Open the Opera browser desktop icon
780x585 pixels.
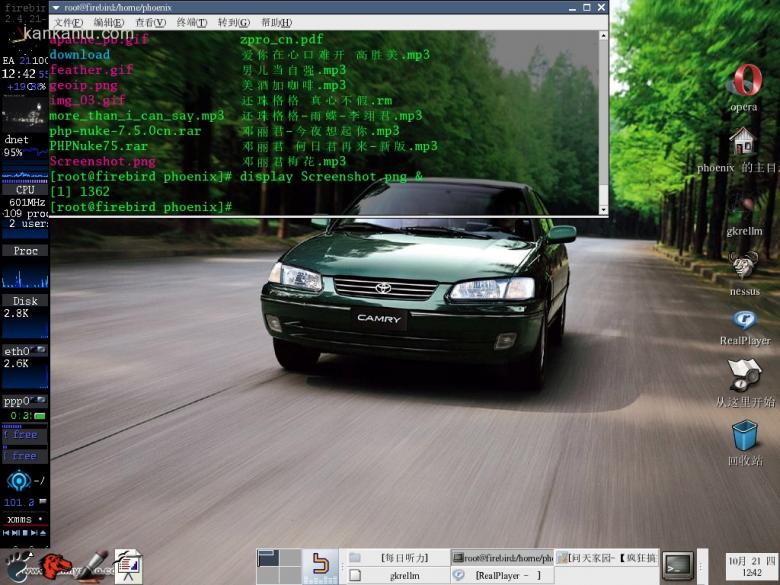click(x=745, y=82)
